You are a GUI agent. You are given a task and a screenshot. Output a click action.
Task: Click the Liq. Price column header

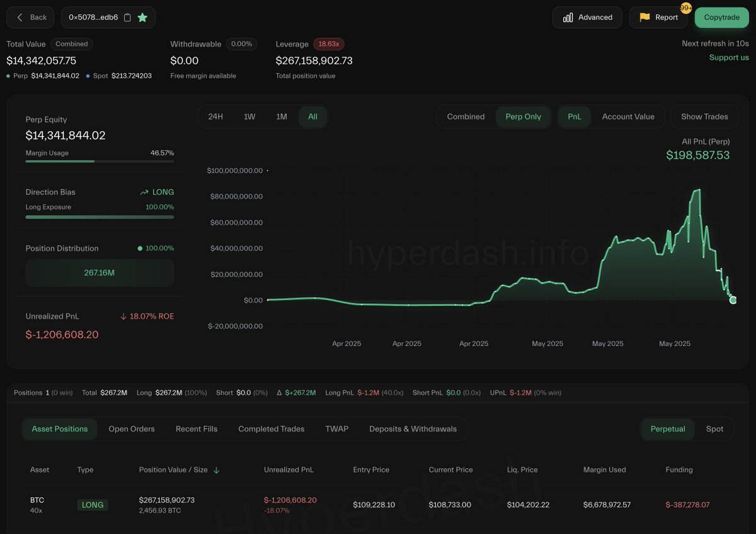(522, 470)
